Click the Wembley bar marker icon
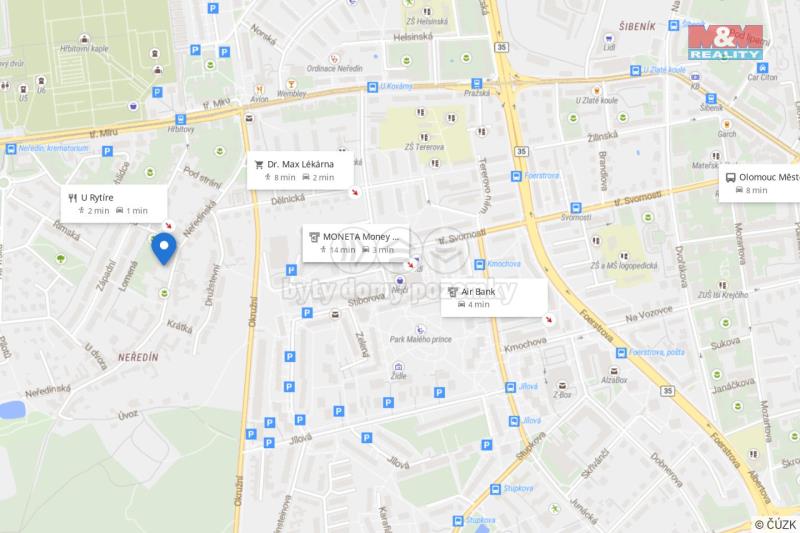 tap(291, 84)
